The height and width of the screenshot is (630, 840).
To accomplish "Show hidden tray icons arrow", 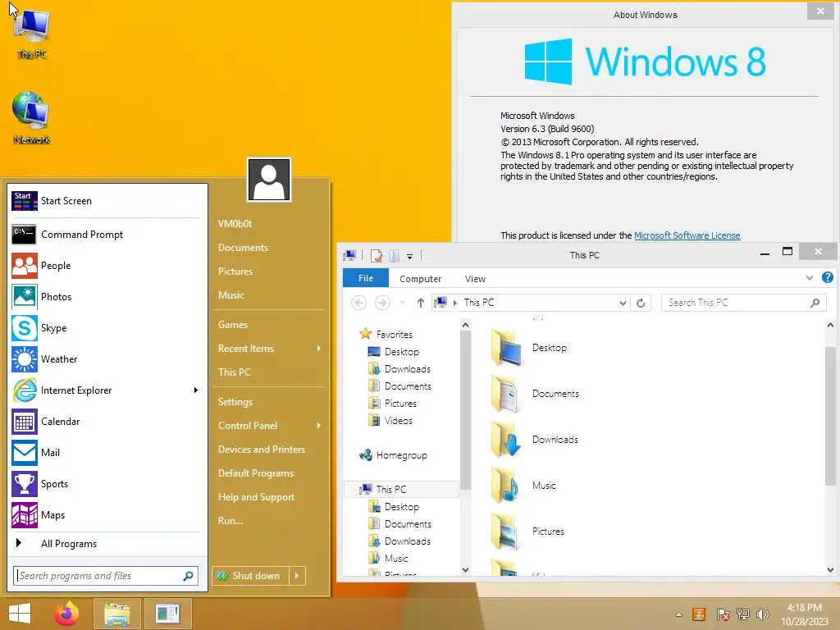I will pos(678,614).
